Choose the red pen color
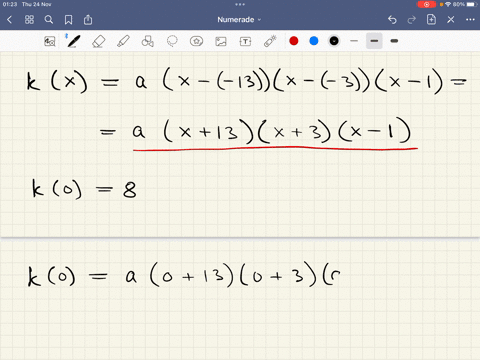Screen dimensions: 480x360 pyautogui.click(x=294, y=41)
